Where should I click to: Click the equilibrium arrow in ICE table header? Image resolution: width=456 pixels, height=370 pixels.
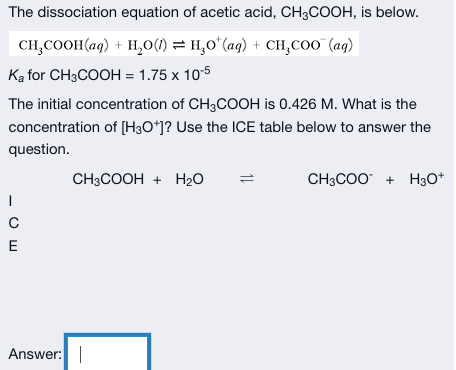247,179
